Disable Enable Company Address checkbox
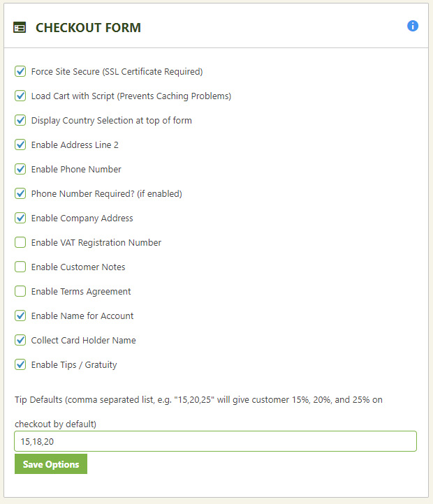This screenshot has height=504, width=433. tap(20, 218)
